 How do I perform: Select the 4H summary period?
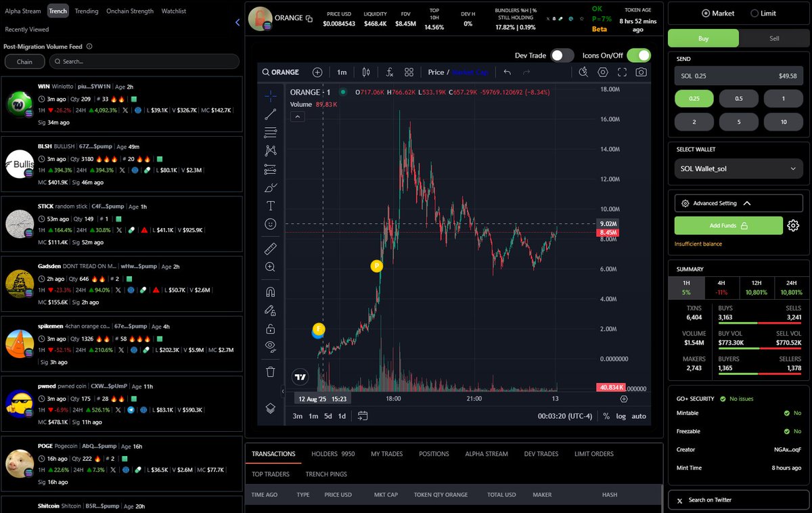point(721,288)
